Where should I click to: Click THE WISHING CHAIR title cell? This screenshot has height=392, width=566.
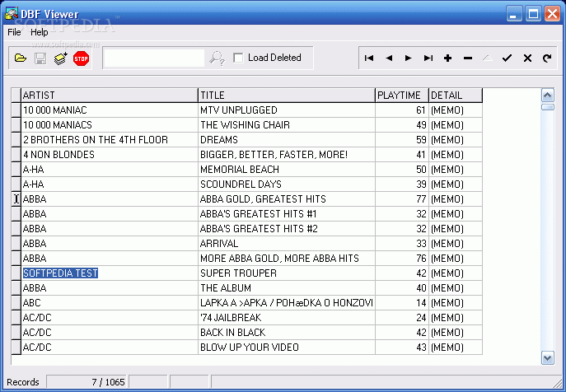coord(287,125)
